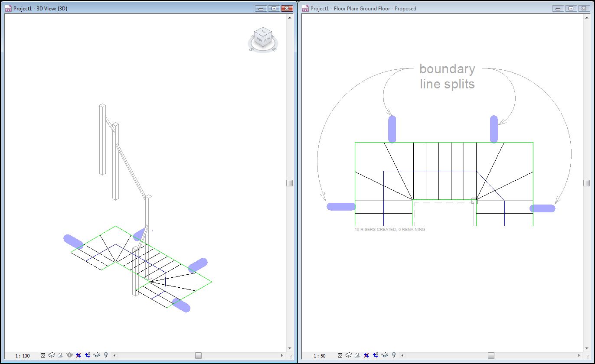
Task: Click the Floor Plan vertical scroll up arrow
Action: coord(587,18)
